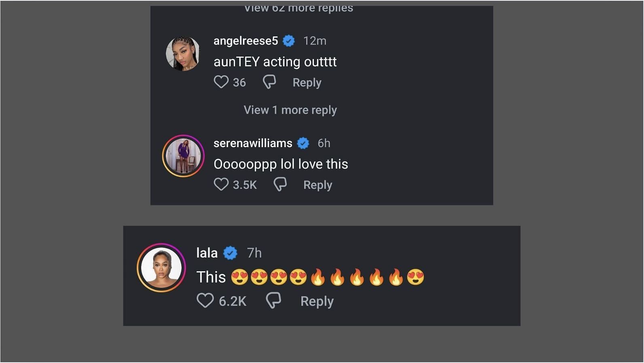The height and width of the screenshot is (363, 644).
Task: Like lala's comment with heart icon
Action: point(205,301)
